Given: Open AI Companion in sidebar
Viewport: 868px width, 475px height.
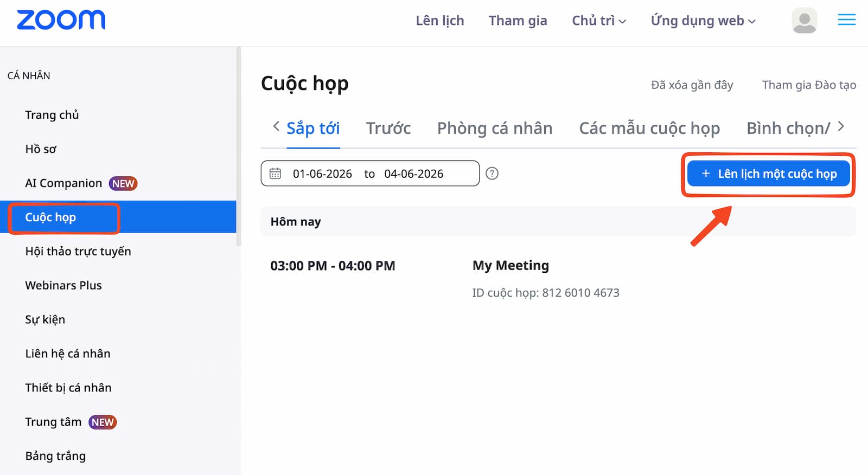Looking at the screenshot, I should click(x=63, y=183).
